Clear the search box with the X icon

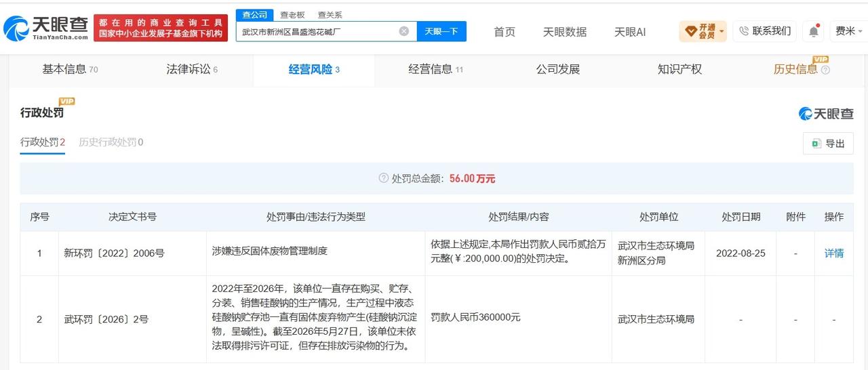pos(403,31)
